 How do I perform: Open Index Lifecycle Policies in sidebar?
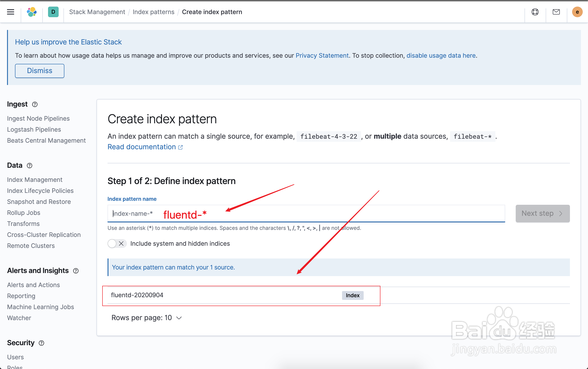point(40,191)
